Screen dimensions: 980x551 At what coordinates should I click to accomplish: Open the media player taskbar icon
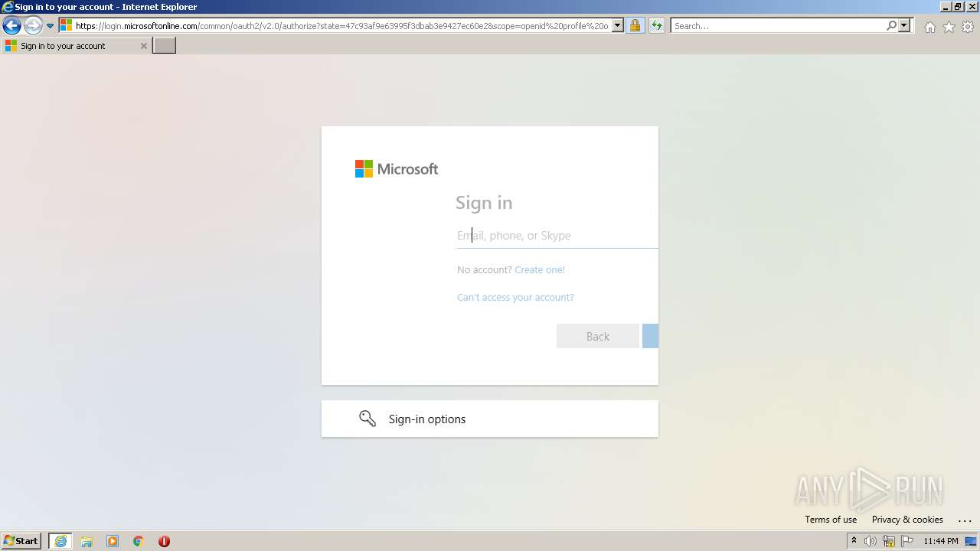(x=113, y=541)
